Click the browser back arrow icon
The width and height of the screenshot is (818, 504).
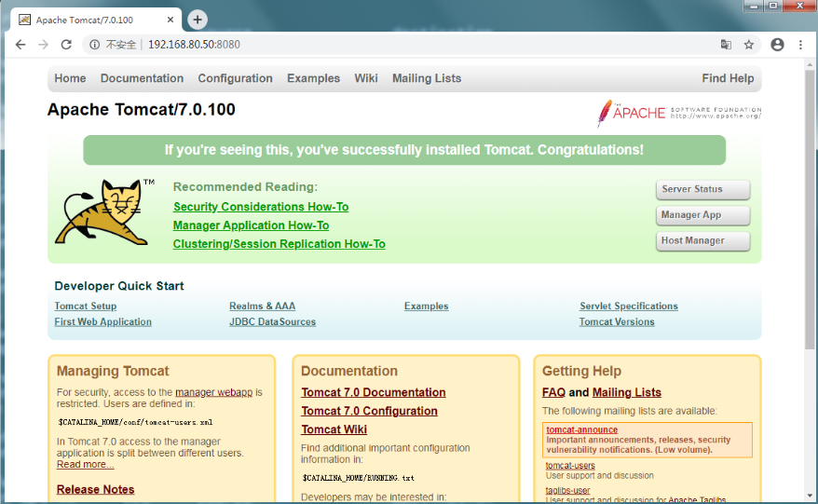[20, 44]
